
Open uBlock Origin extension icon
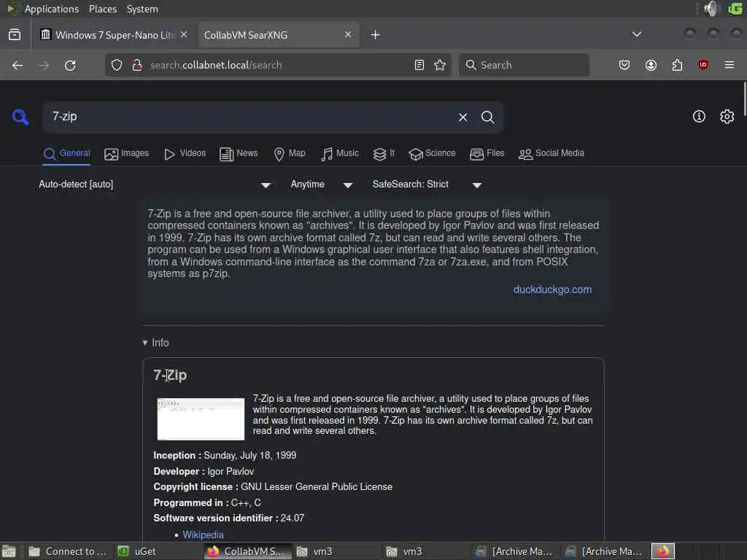(703, 65)
